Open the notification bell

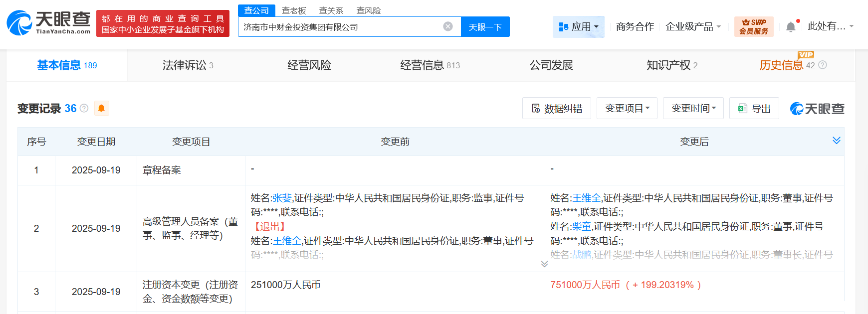[x=791, y=27]
